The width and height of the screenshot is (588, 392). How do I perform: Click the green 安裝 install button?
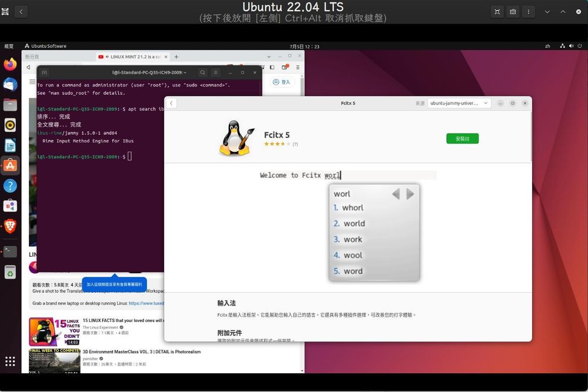[462, 138]
